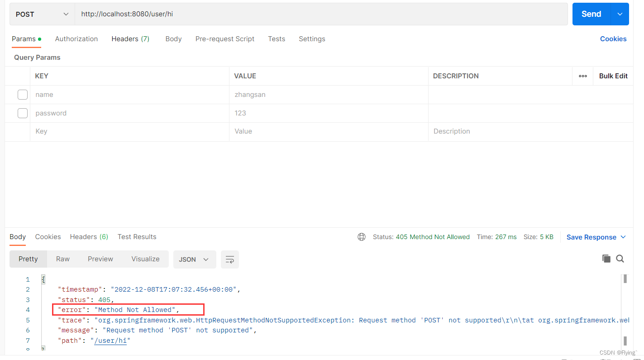Click the "status": 405 line
This screenshot has height=360, width=644.
(x=86, y=300)
